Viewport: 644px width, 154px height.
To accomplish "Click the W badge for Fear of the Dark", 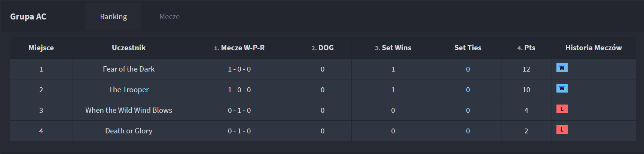I will tap(562, 68).
